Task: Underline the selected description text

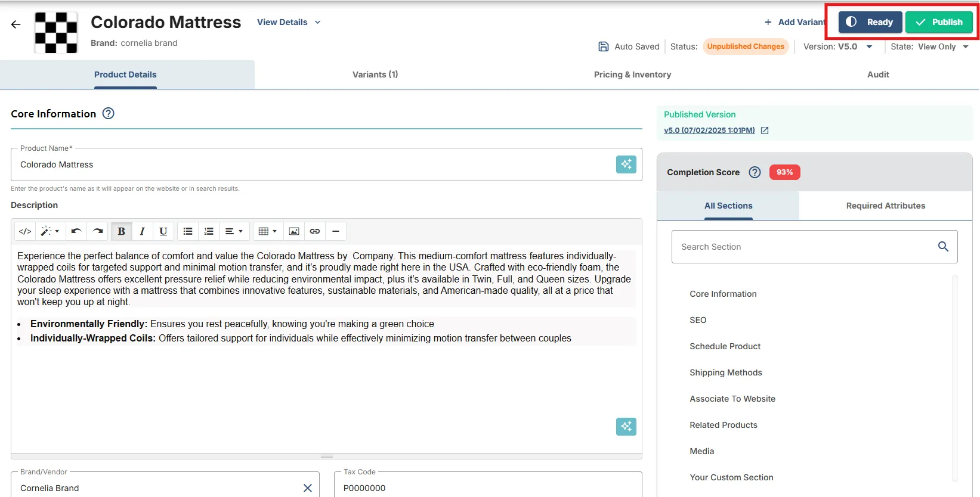Action: pyautogui.click(x=163, y=231)
